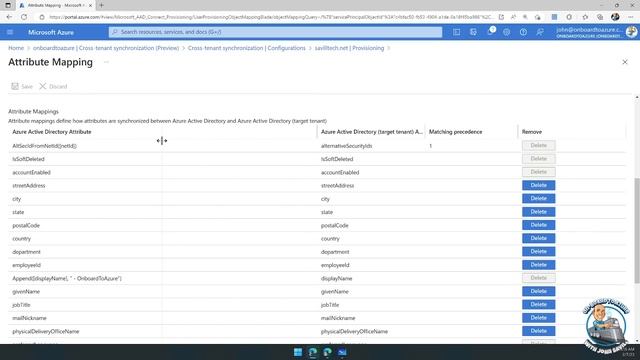Delete the country mapping
The image size is (640, 360).
click(538, 238)
